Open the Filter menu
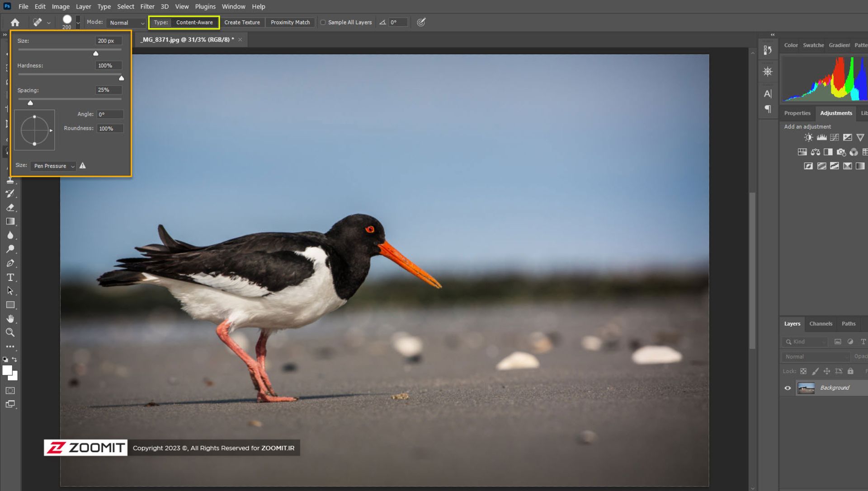The height and width of the screenshot is (491, 868). click(147, 6)
